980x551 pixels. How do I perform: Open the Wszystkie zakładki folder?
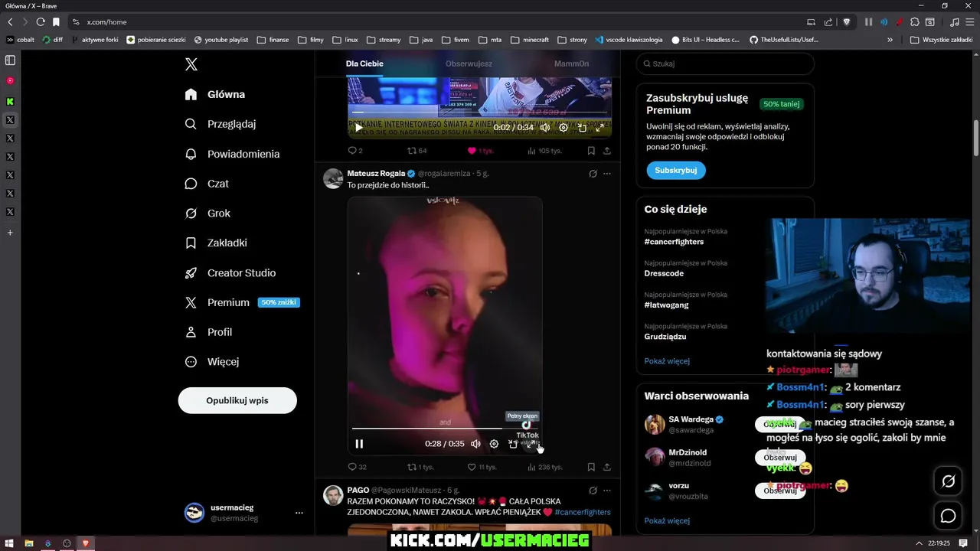pos(942,40)
